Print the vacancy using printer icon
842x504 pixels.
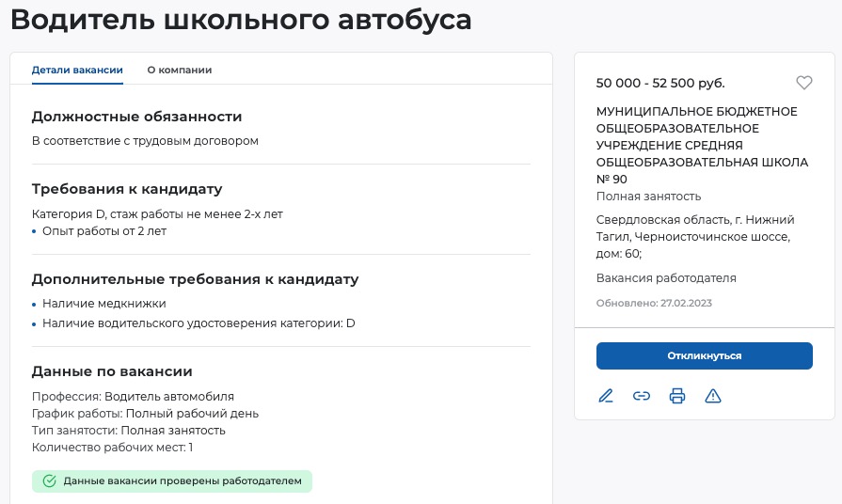tap(677, 396)
